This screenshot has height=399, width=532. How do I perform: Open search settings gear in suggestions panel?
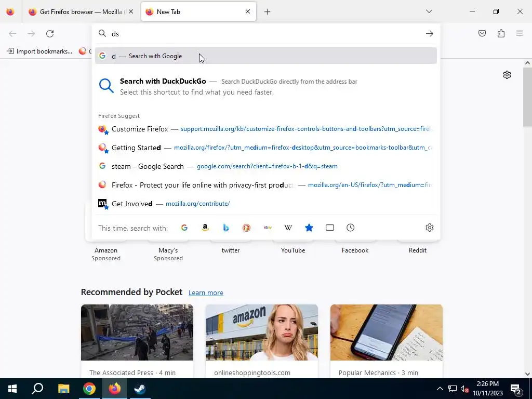(x=430, y=228)
